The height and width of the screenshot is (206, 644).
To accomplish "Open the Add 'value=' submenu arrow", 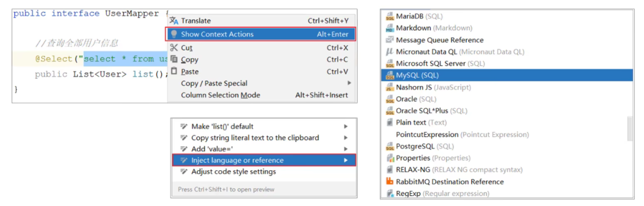I will 346,149.
